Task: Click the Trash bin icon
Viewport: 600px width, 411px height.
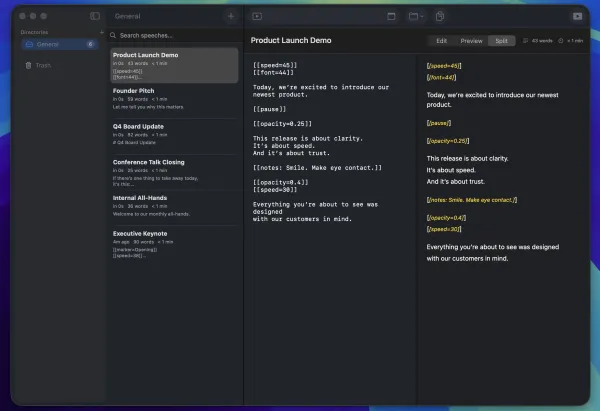Action: [x=28, y=65]
